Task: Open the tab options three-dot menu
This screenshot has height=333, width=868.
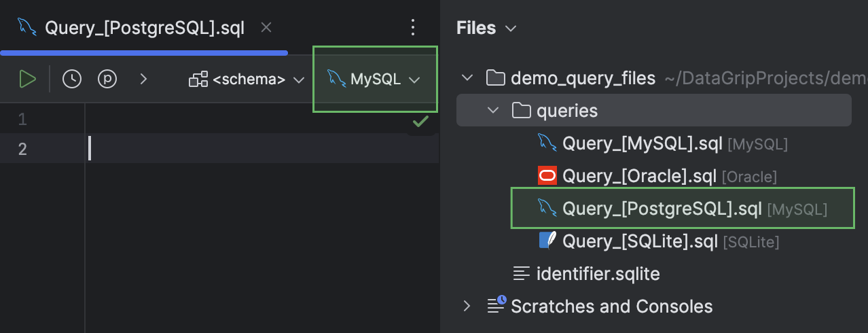Action: click(413, 27)
